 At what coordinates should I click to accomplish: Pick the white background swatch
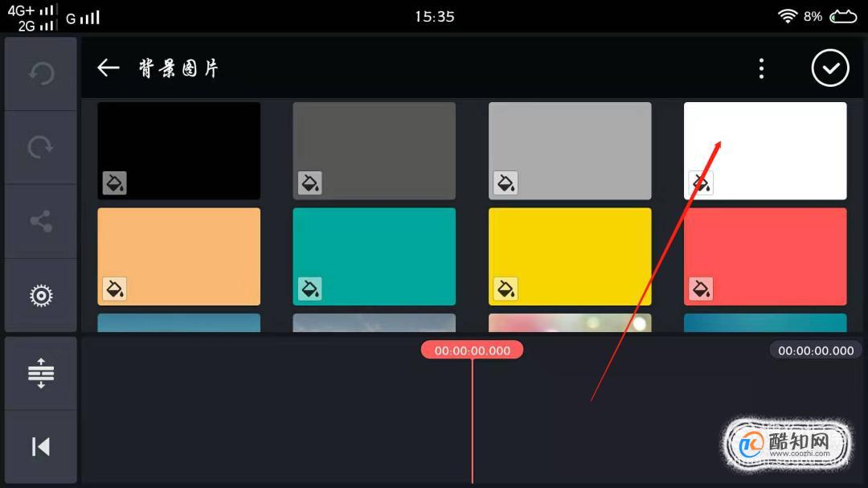(x=765, y=150)
